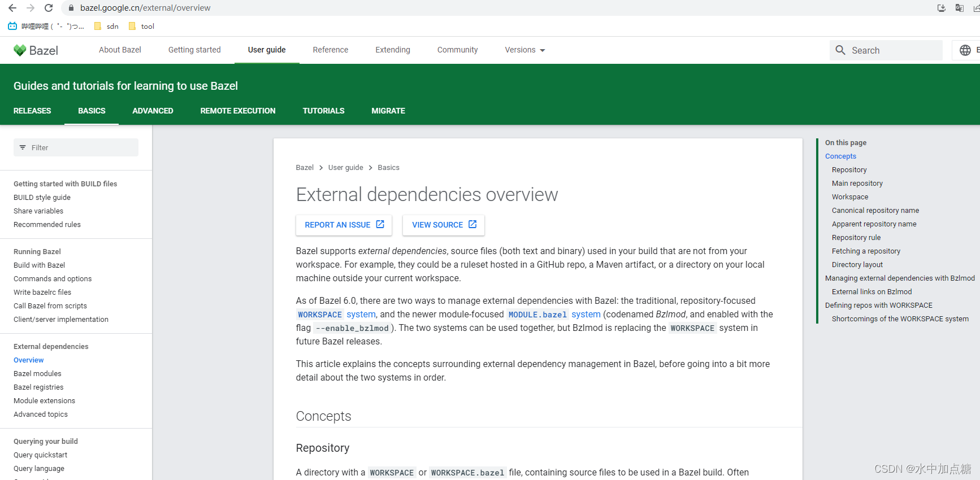Screen dimensions: 980x480
Task: Click the Filter input field
Action: point(76,147)
